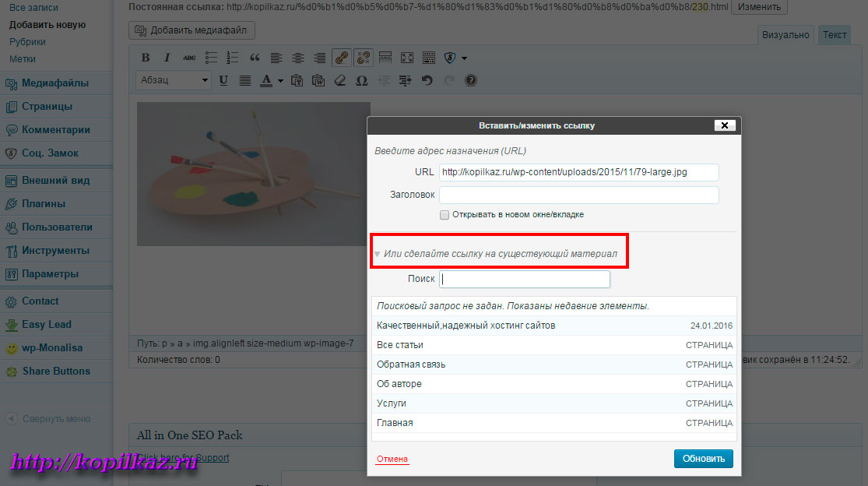
Task: Insert a special character (Omega)
Action: (361, 80)
